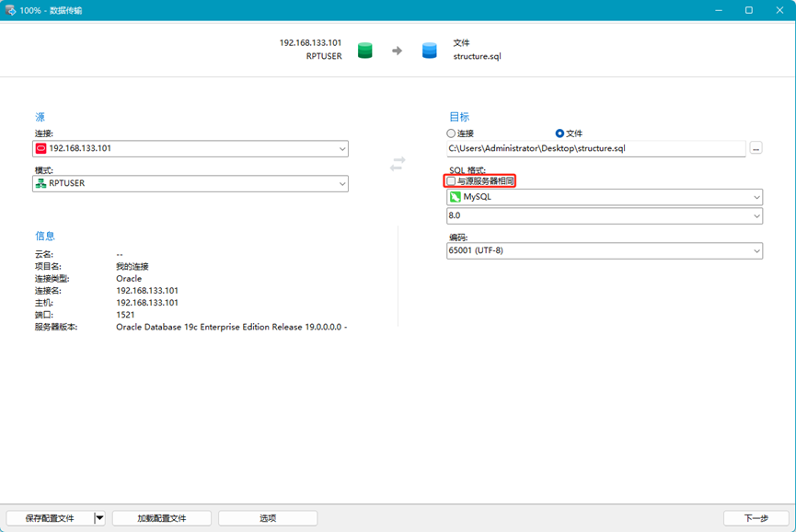The width and height of the screenshot is (796, 532).
Task: Click the Oracle Database 19c server version text
Action: click(232, 328)
